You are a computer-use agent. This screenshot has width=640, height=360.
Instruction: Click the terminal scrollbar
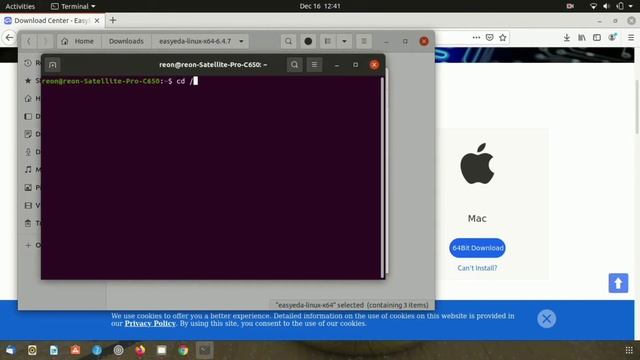click(382, 177)
